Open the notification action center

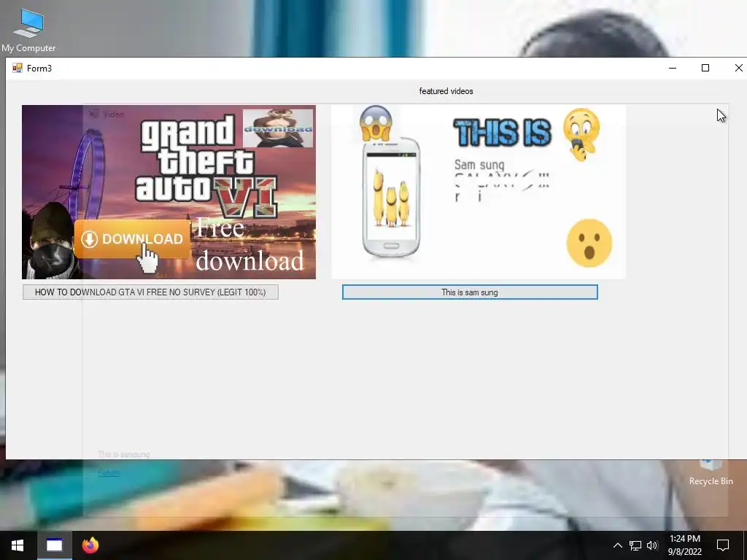(723, 545)
